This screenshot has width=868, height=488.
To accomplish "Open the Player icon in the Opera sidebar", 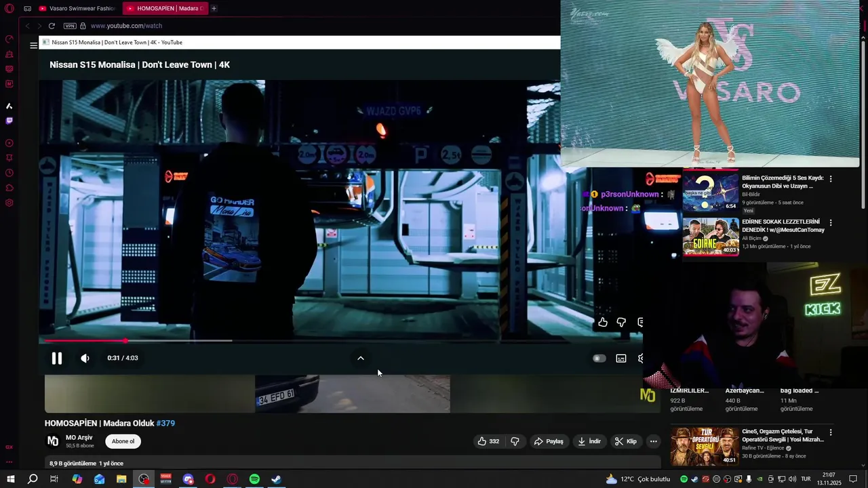I will point(9,143).
